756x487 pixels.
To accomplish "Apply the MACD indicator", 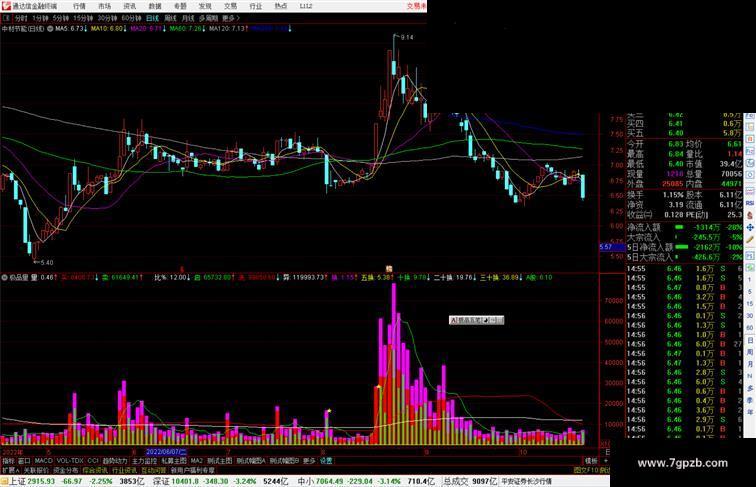I will 44,461.
